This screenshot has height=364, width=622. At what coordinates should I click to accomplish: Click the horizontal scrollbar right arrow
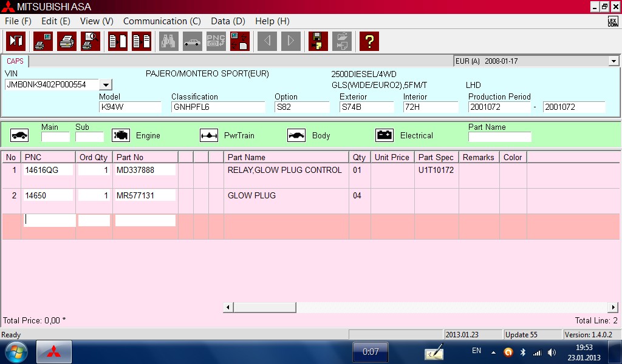click(613, 308)
